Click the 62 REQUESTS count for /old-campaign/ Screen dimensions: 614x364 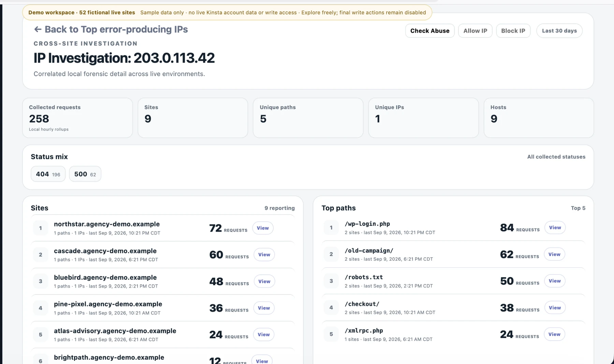coord(520,254)
